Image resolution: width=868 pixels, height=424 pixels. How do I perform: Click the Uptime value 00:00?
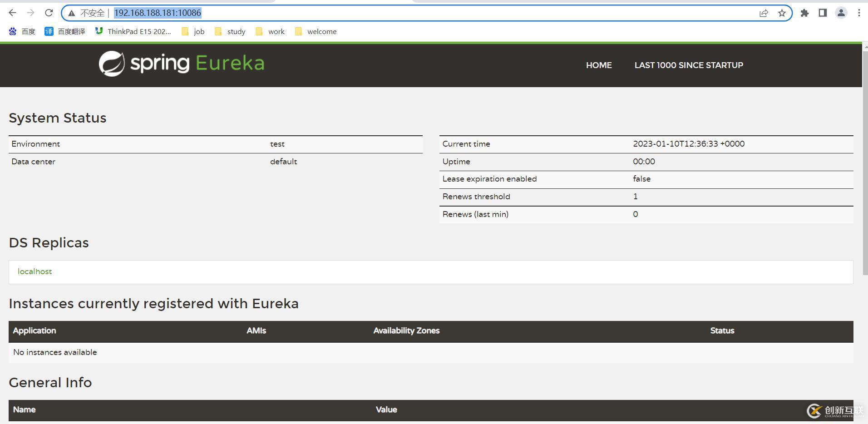[644, 162]
